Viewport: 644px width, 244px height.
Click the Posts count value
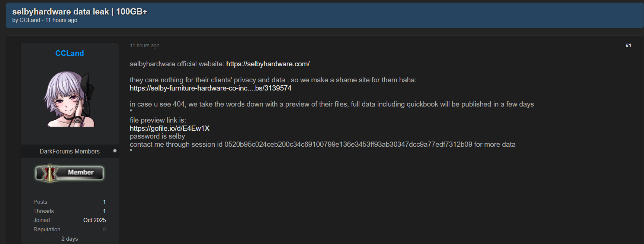coord(105,202)
